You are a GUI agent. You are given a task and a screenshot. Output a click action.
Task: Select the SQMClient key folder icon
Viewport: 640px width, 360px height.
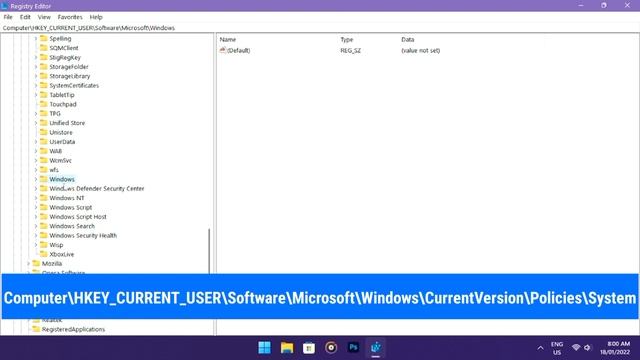click(x=44, y=48)
